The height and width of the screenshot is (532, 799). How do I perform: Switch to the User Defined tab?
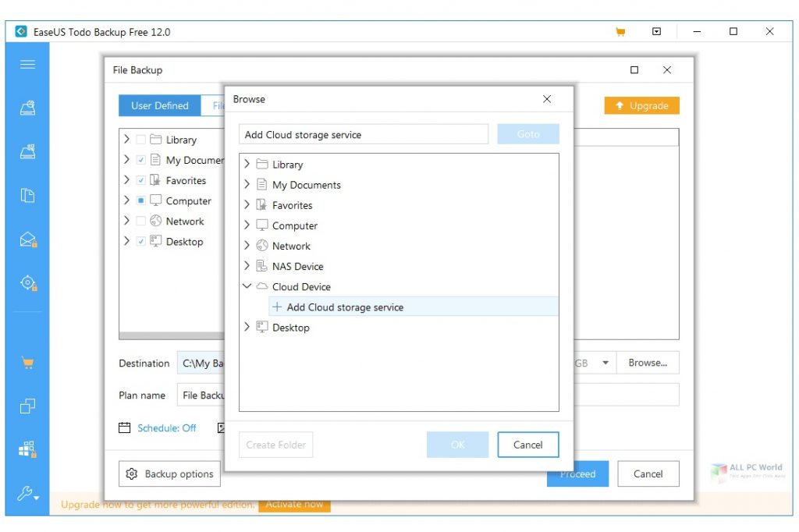pos(159,105)
